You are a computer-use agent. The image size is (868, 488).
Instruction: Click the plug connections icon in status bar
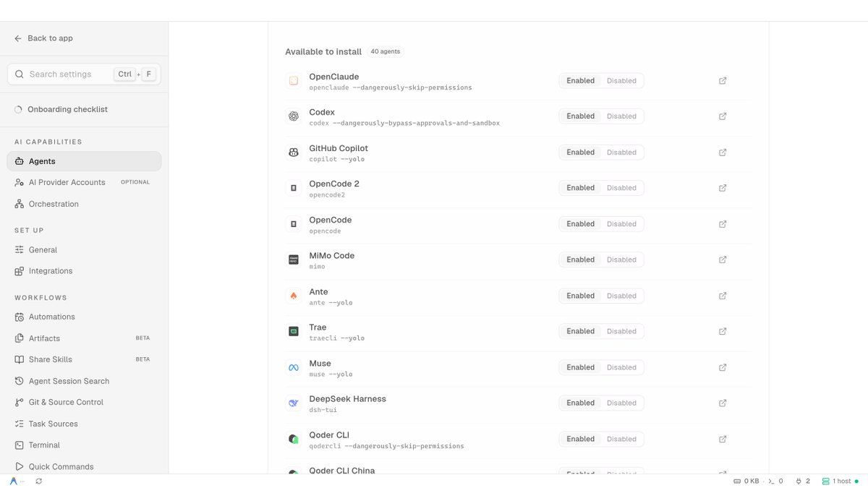(803, 481)
